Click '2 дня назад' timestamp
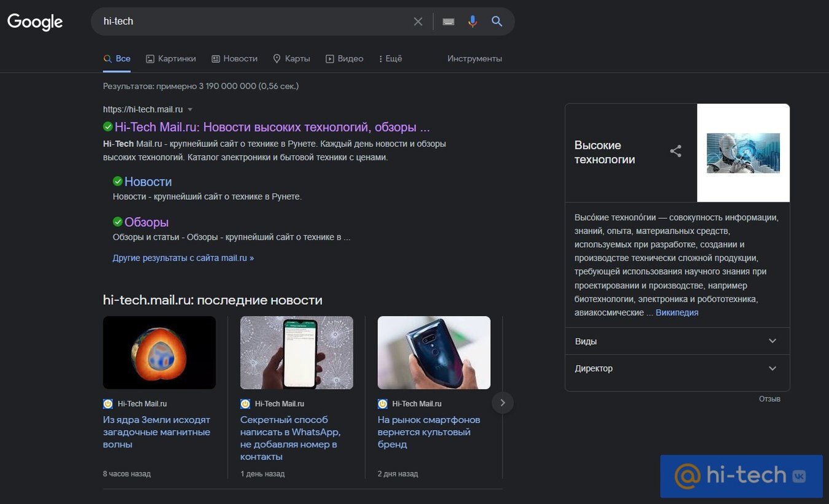Image resolution: width=829 pixels, height=504 pixels. click(x=398, y=474)
